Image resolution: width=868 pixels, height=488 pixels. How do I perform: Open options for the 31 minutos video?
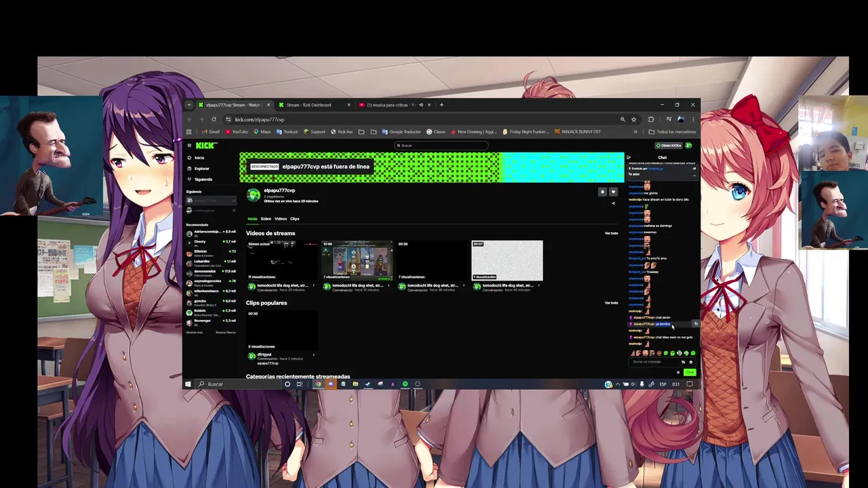point(388,285)
